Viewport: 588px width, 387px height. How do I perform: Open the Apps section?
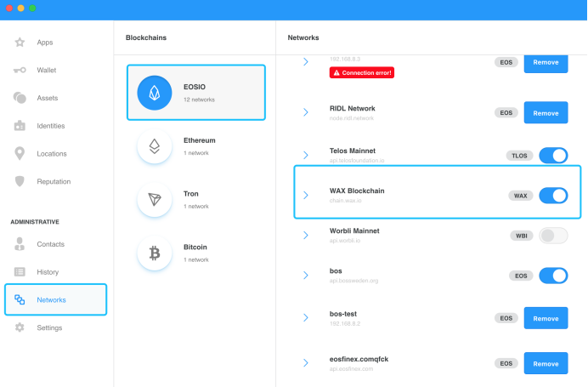[45, 43]
